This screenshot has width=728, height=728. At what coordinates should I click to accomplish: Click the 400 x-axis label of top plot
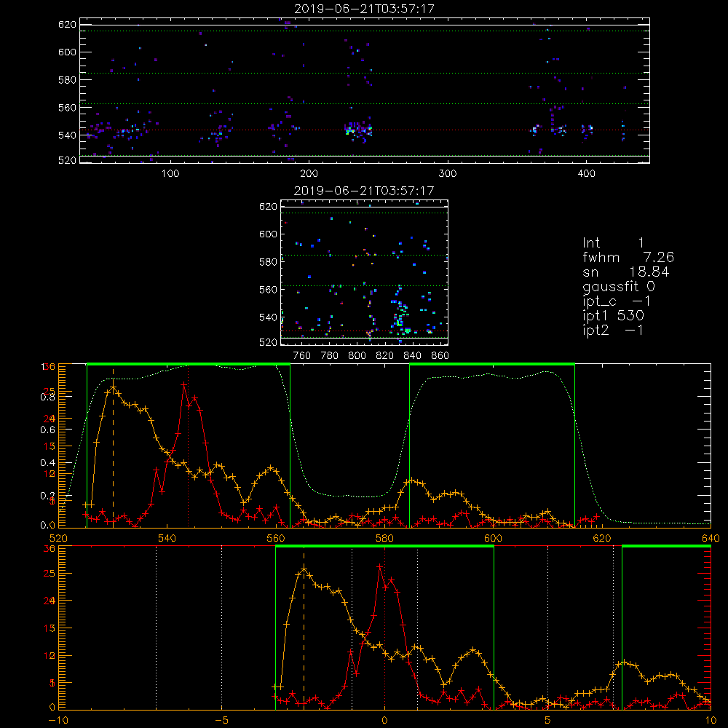[x=586, y=174]
